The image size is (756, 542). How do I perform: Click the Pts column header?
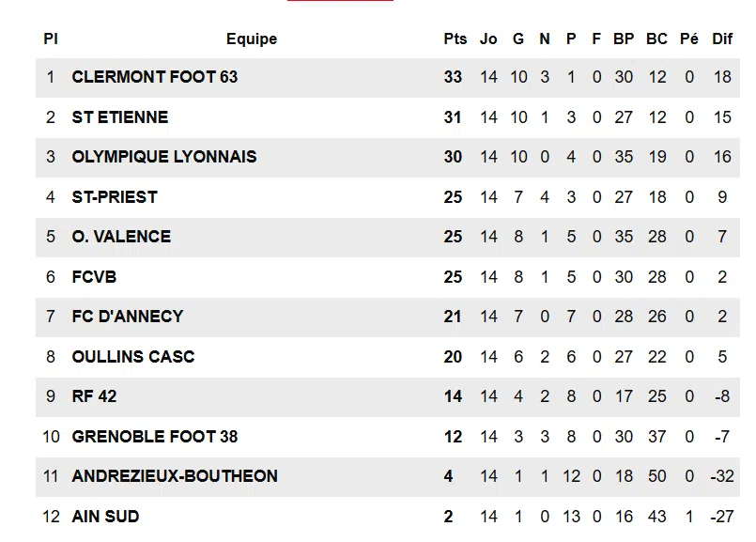455,39
